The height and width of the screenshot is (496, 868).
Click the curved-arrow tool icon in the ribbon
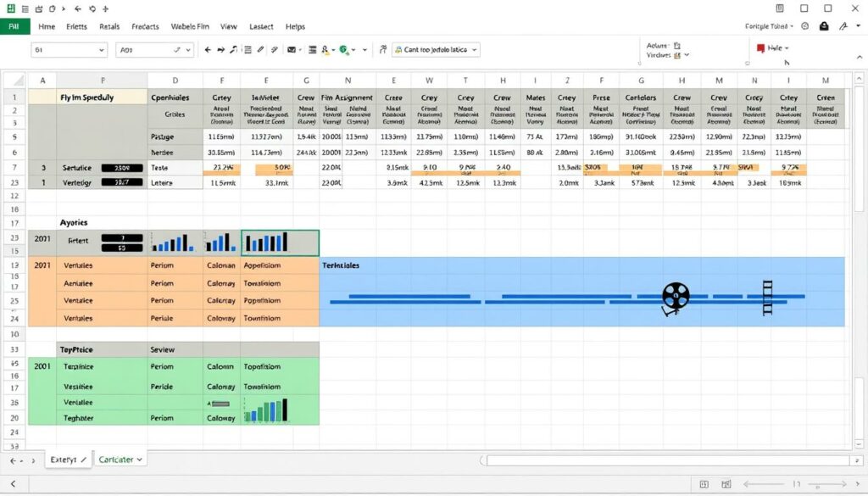(x=234, y=50)
